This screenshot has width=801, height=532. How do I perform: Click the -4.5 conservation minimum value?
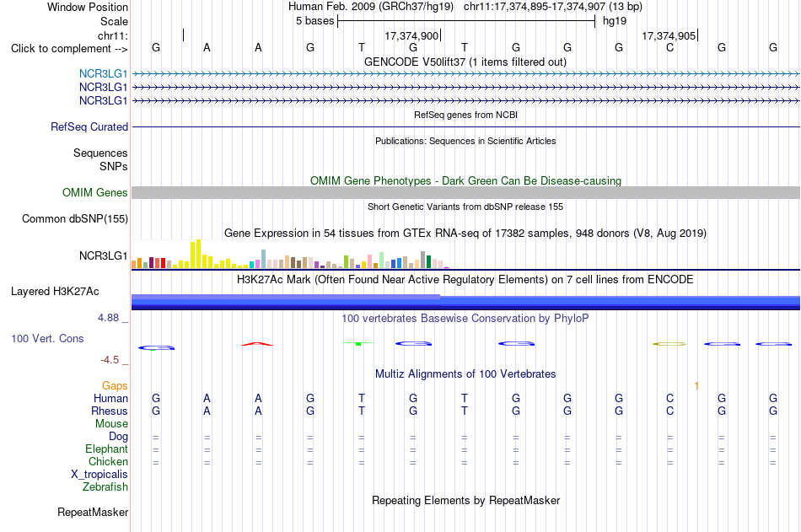110,360
